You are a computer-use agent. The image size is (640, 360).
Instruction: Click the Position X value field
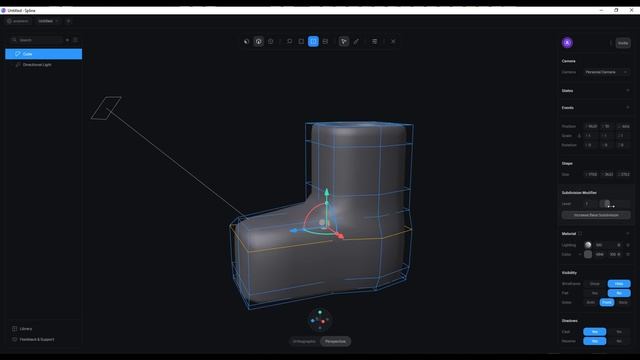[x=591, y=126]
